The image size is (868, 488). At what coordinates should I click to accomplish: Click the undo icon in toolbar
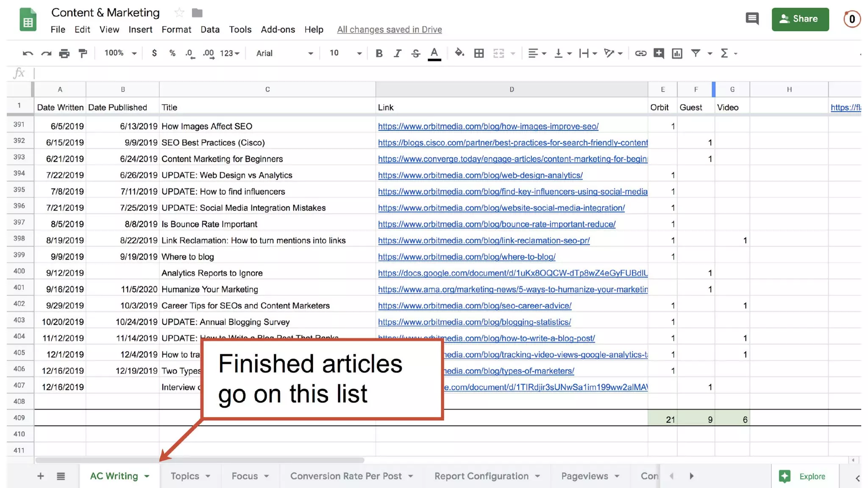pyautogui.click(x=28, y=53)
